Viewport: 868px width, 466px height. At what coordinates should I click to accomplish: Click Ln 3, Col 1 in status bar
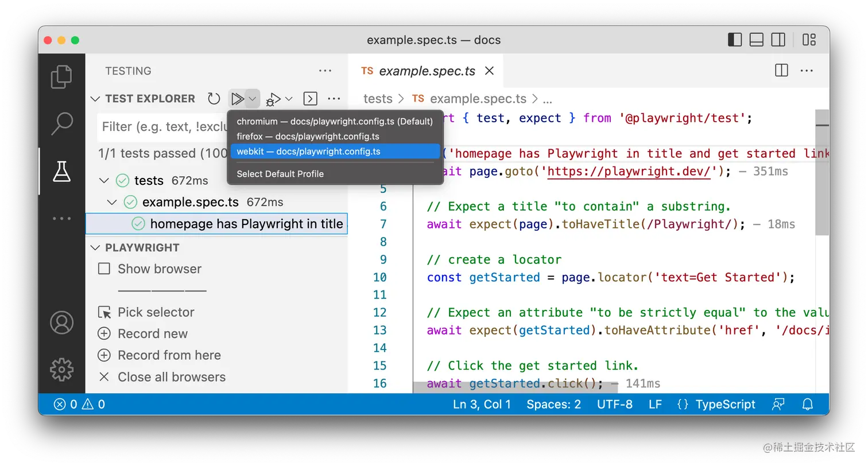[482, 404]
